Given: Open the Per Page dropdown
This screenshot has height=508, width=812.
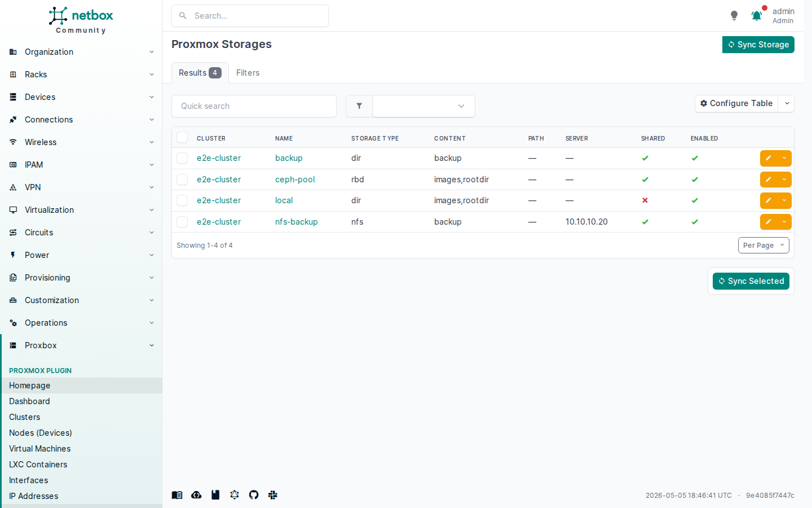Looking at the screenshot, I should point(764,246).
